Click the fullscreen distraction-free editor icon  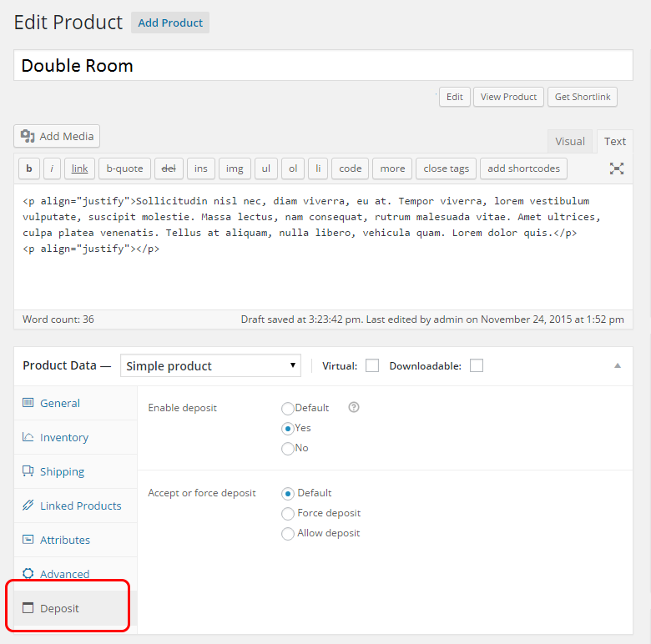point(617,169)
